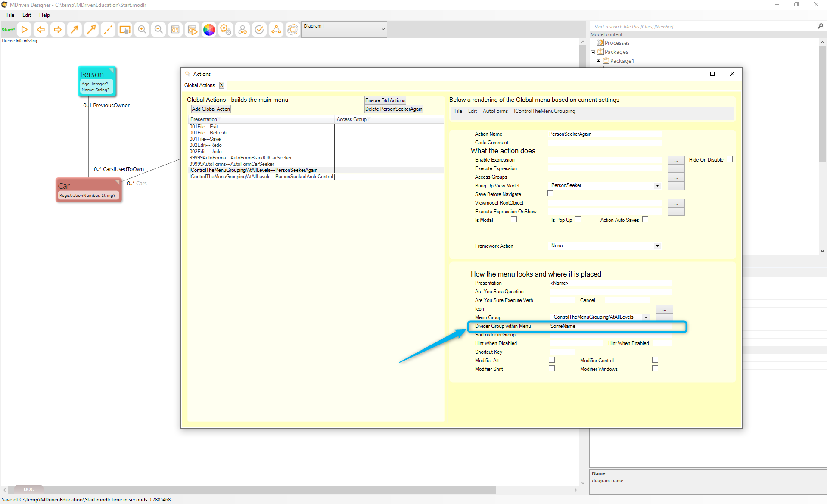
Task: Open the Bring Up View Model dropdown
Action: coord(657,186)
